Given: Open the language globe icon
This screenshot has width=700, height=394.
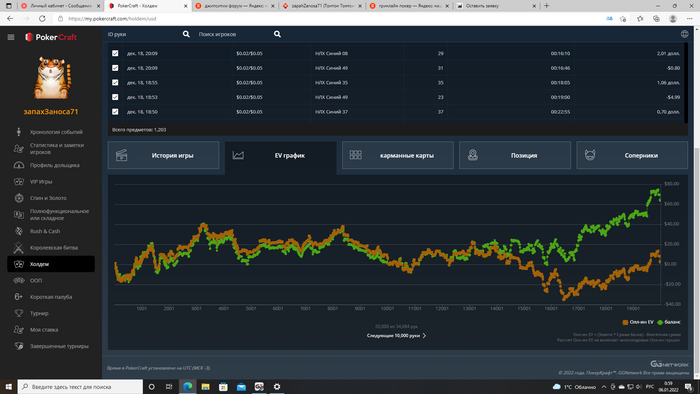Looking at the screenshot, I should (684, 34).
